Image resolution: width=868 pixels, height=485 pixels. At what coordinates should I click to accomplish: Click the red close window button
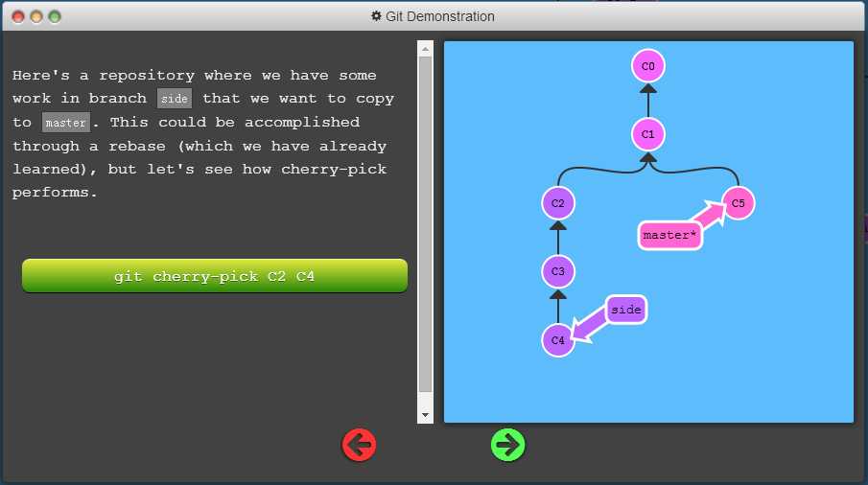tap(18, 17)
